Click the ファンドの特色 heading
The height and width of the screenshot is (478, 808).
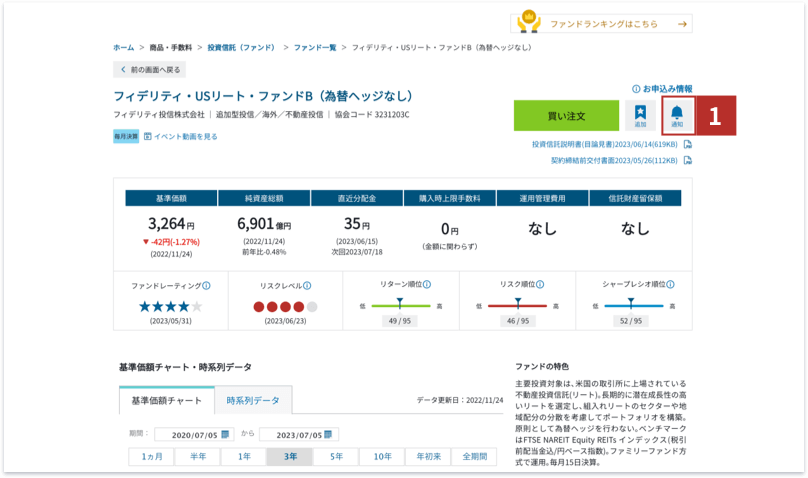[542, 367]
